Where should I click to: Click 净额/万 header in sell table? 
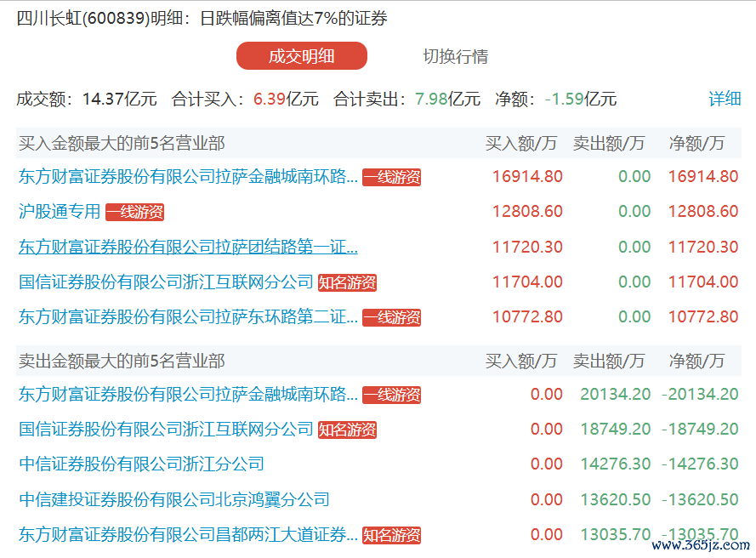click(x=696, y=361)
